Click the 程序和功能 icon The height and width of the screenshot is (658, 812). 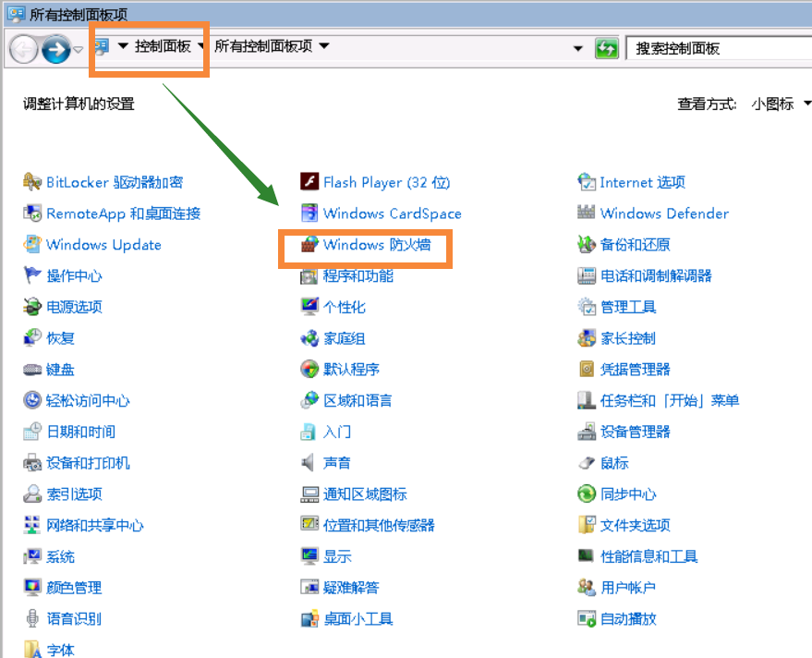tap(309, 276)
